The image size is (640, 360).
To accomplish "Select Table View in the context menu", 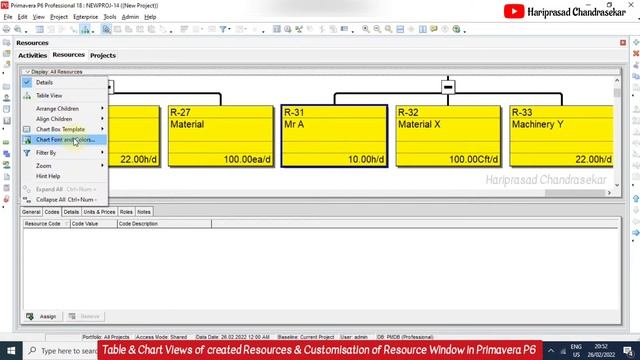I will [x=64, y=96].
